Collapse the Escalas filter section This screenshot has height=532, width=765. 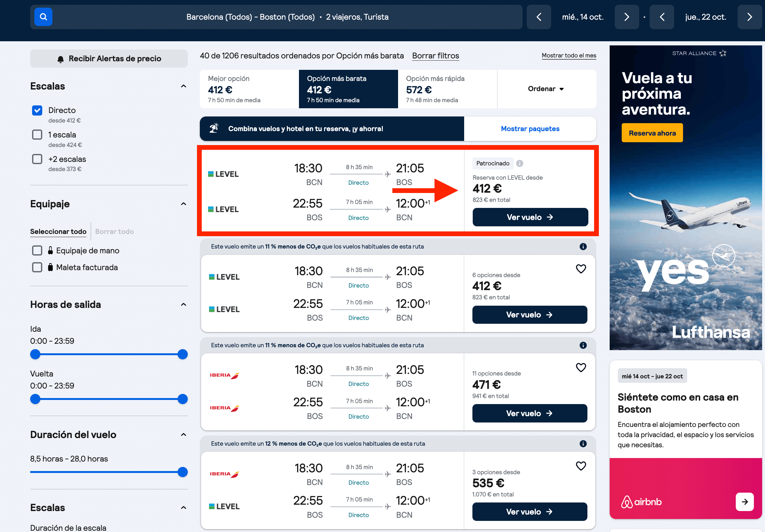coord(183,86)
